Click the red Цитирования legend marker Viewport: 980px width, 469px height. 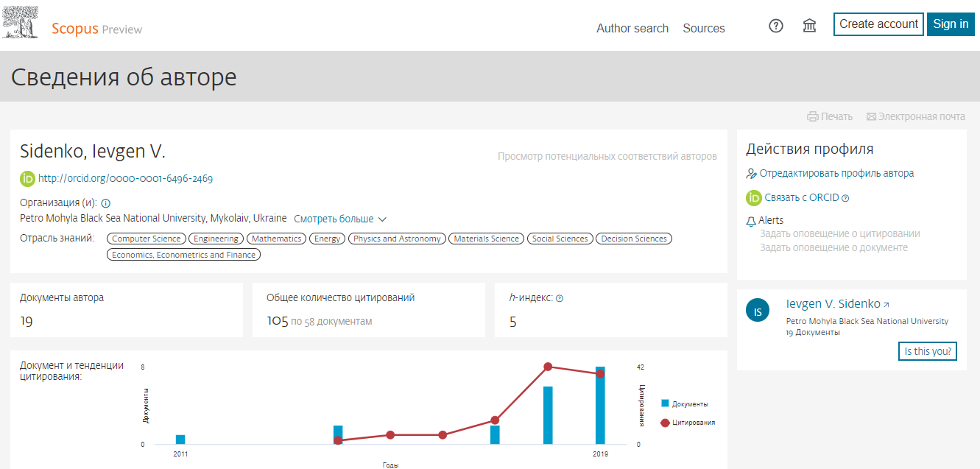666,423
